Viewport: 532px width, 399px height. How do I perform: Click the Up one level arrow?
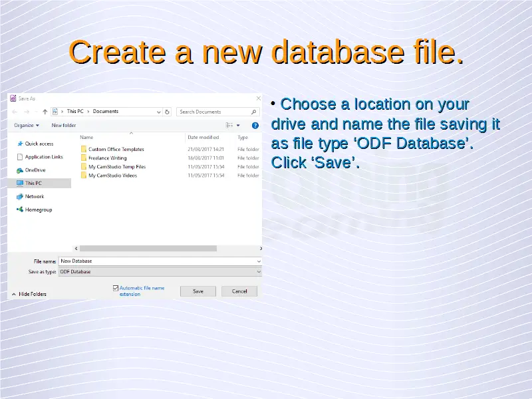45,112
